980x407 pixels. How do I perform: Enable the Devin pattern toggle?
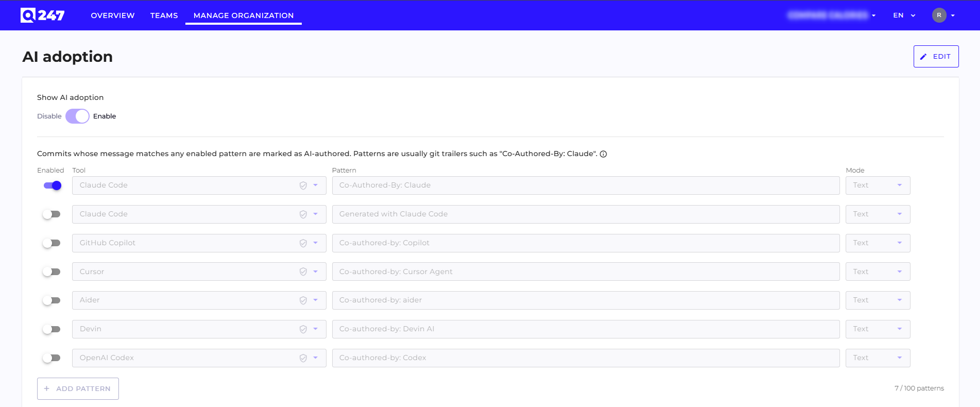click(x=51, y=329)
